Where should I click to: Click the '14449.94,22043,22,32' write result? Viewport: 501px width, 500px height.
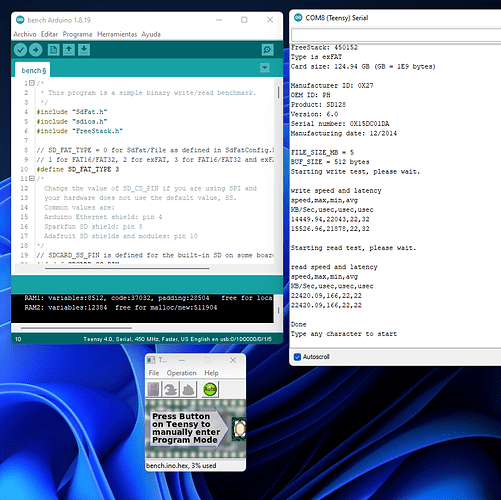point(330,219)
